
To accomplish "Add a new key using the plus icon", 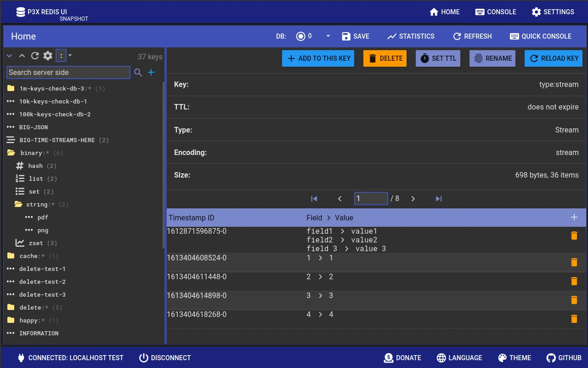I will tap(151, 72).
